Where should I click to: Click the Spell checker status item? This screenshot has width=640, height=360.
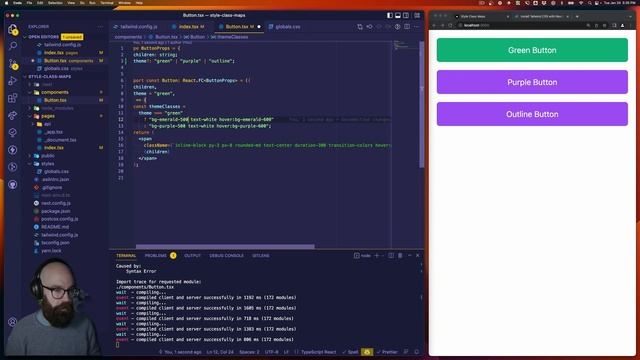pos(350,352)
